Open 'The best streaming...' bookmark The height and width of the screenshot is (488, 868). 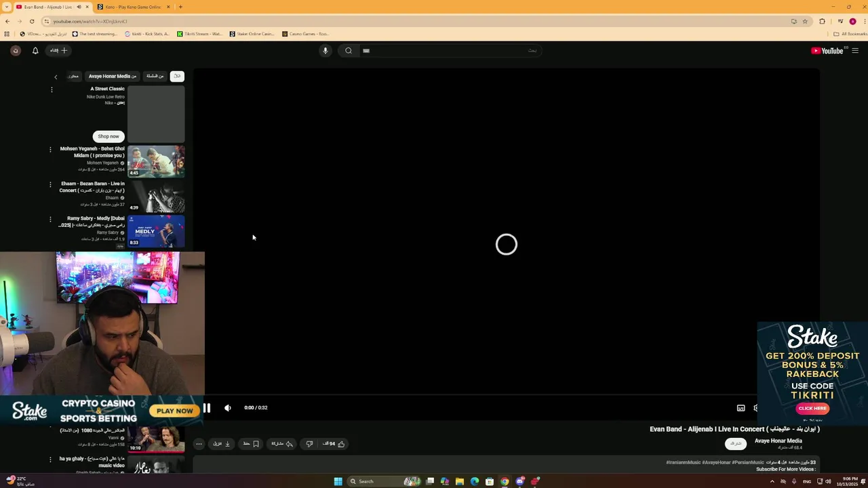[94, 34]
